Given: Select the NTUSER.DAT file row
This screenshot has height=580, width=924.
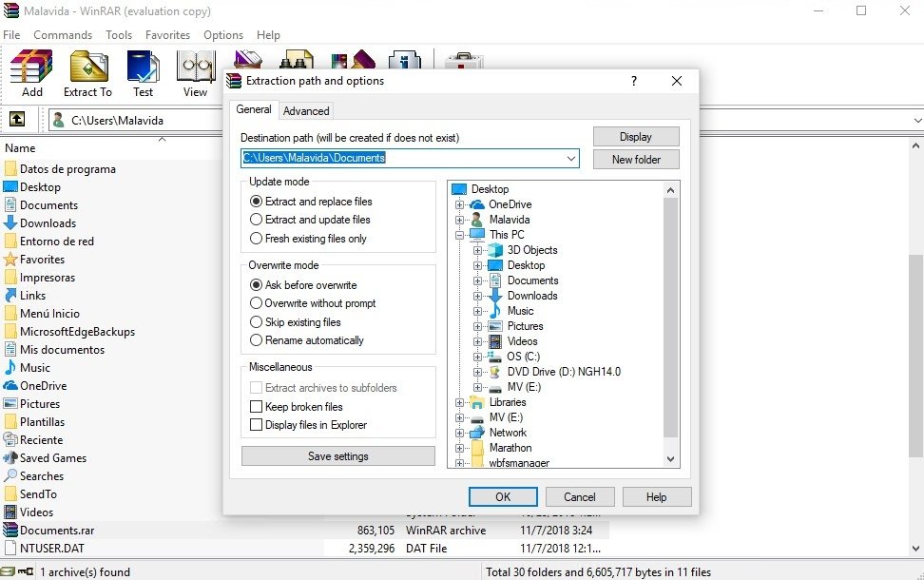Looking at the screenshot, I should [304, 549].
